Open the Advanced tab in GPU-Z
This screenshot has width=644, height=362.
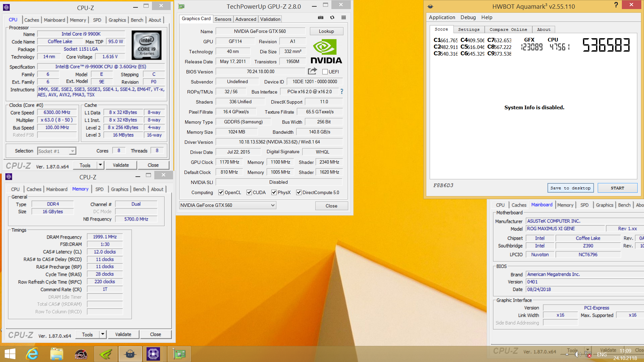pyautogui.click(x=246, y=19)
